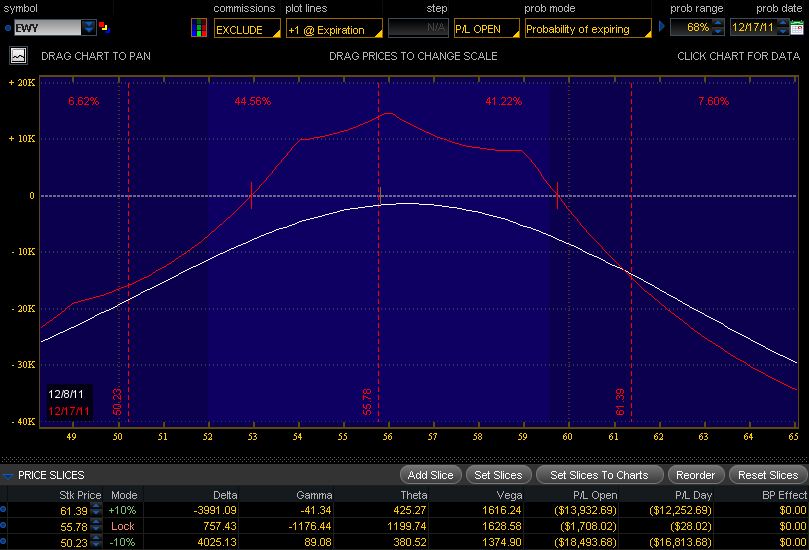Click the -10% mode cell of the 50.23 slice

[122, 542]
